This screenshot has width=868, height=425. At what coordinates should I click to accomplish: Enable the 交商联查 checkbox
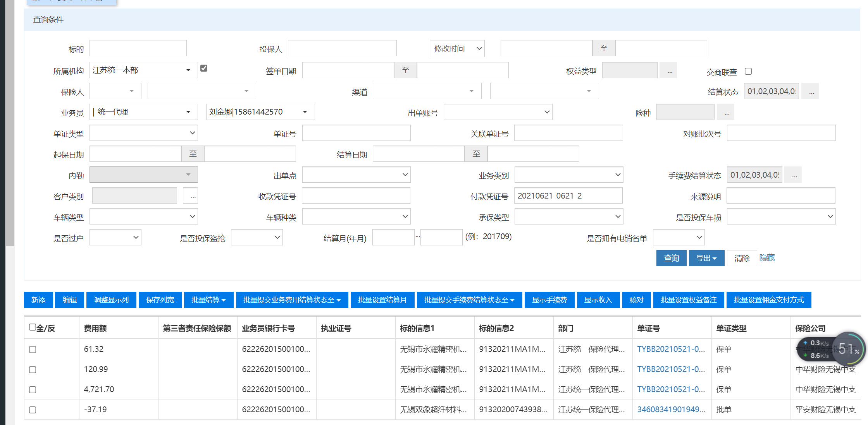[x=748, y=71]
